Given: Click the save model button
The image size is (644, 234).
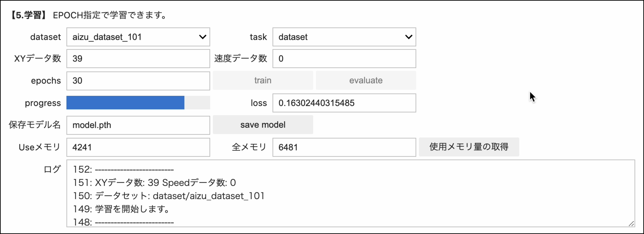Looking at the screenshot, I should pyautogui.click(x=263, y=125).
